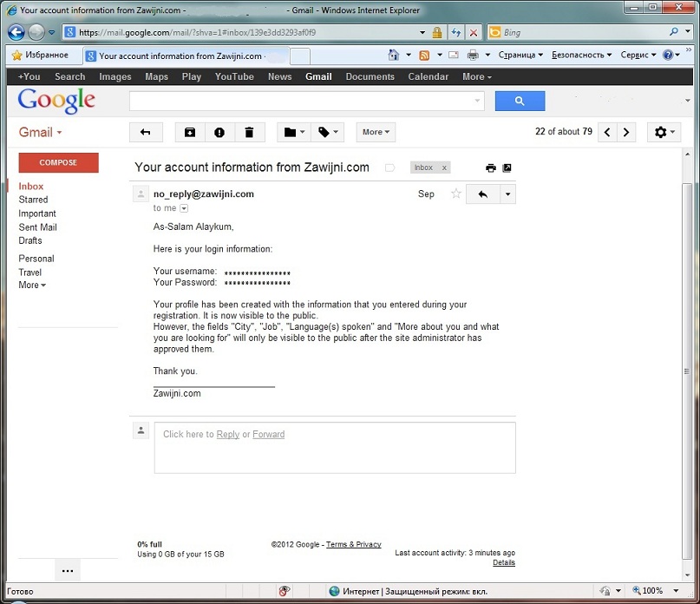This screenshot has height=604, width=700.
Task: Open the Move to folder dropdown
Action: (294, 132)
